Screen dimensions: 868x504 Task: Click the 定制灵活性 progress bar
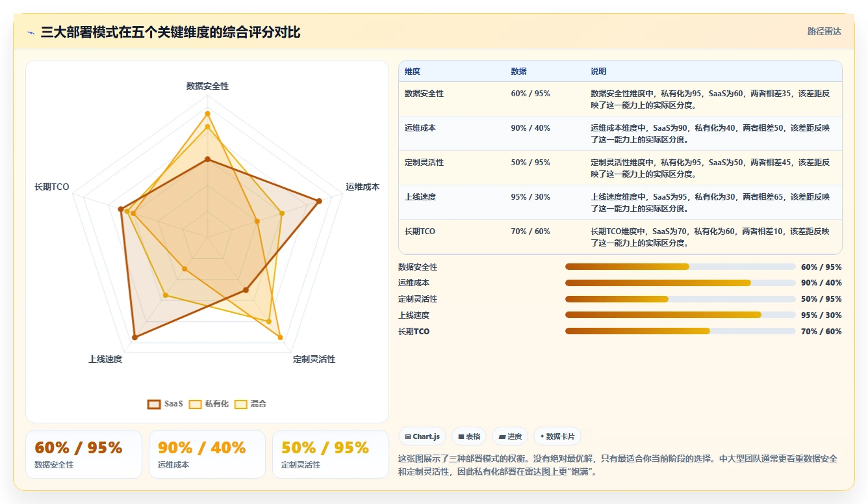[x=680, y=299]
